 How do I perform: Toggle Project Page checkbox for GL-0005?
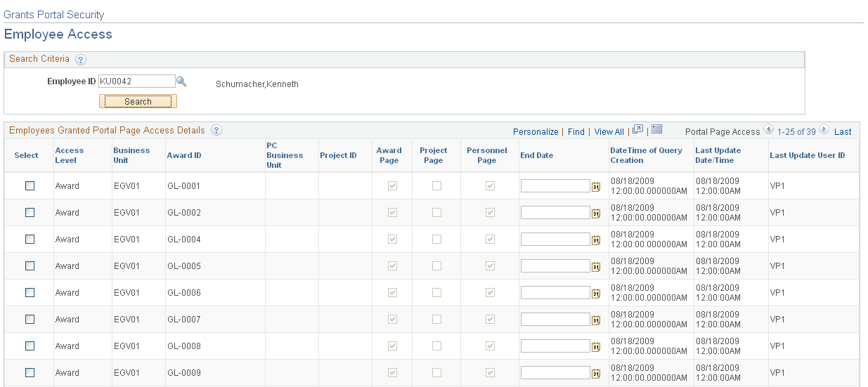[x=436, y=266]
